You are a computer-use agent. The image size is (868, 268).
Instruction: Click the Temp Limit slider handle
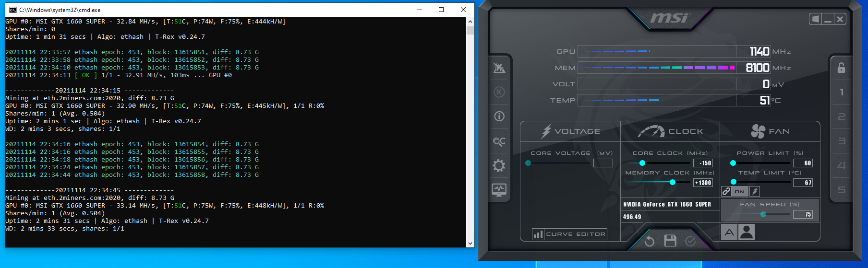point(734,182)
